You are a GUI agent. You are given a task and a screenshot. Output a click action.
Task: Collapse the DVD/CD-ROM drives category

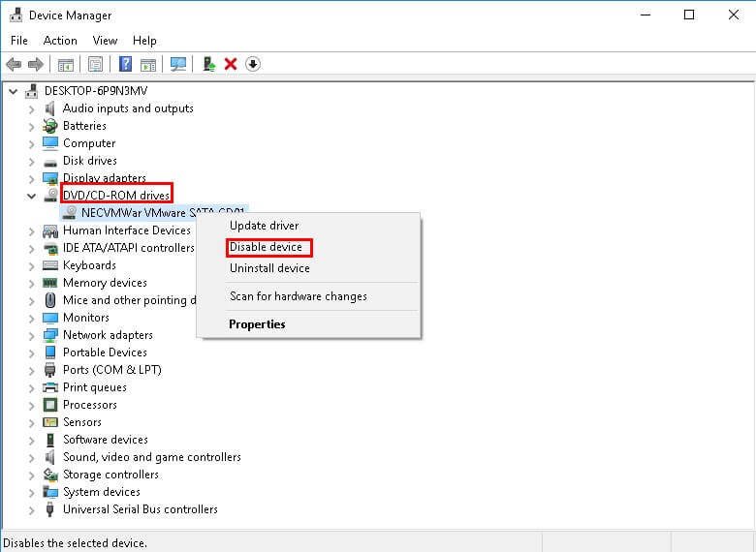(x=31, y=196)
